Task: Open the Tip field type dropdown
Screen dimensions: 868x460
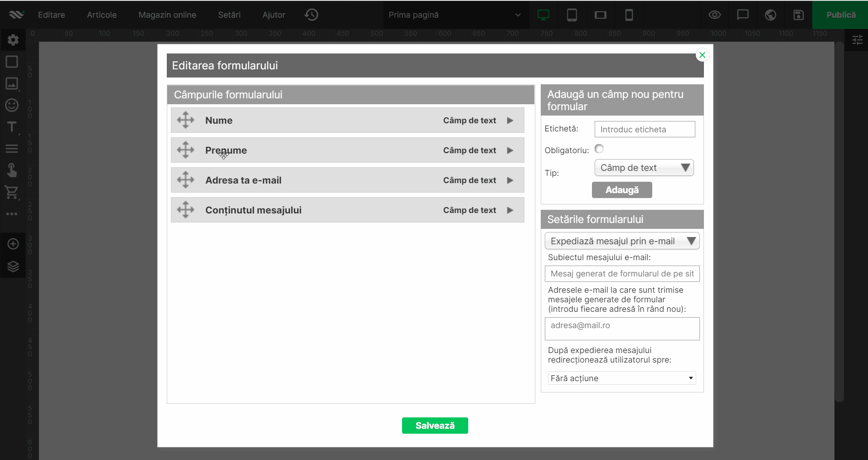Action: (644, 168)
